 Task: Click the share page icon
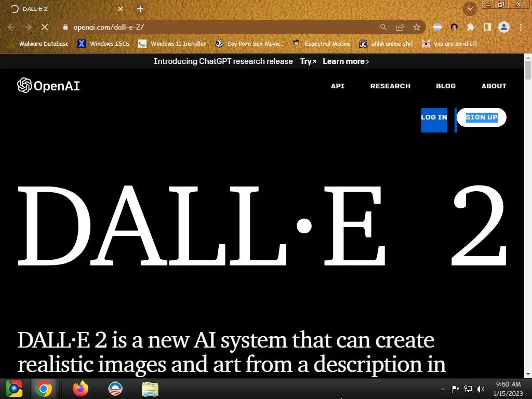[x=400, y=27]
